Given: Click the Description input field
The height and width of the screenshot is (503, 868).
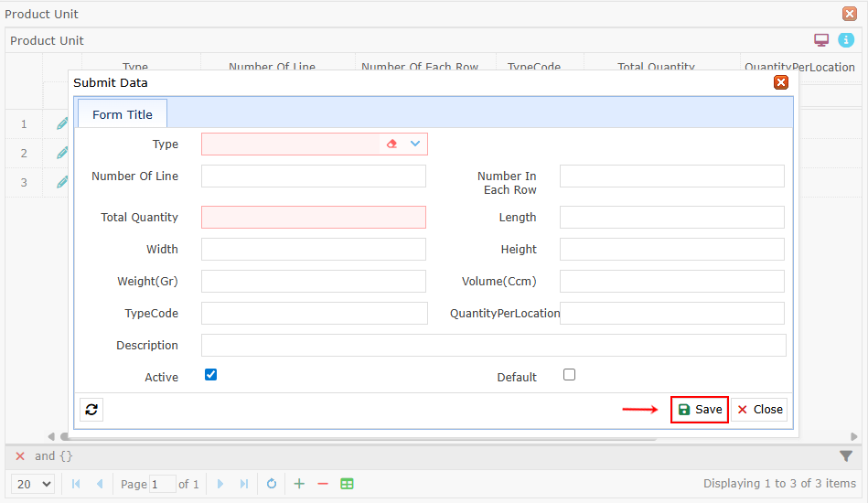Looking at the screenshot, I should (493, 345).
